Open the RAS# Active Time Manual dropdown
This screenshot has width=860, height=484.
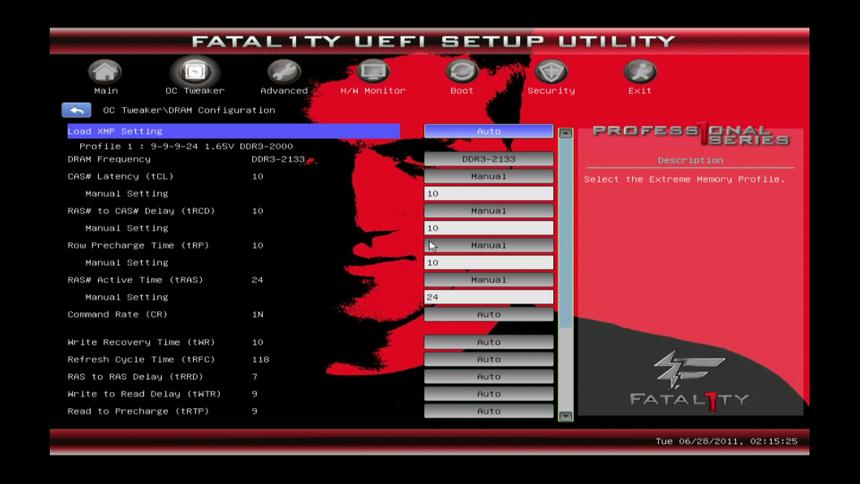pyautogui.click(x=488, y=280)
